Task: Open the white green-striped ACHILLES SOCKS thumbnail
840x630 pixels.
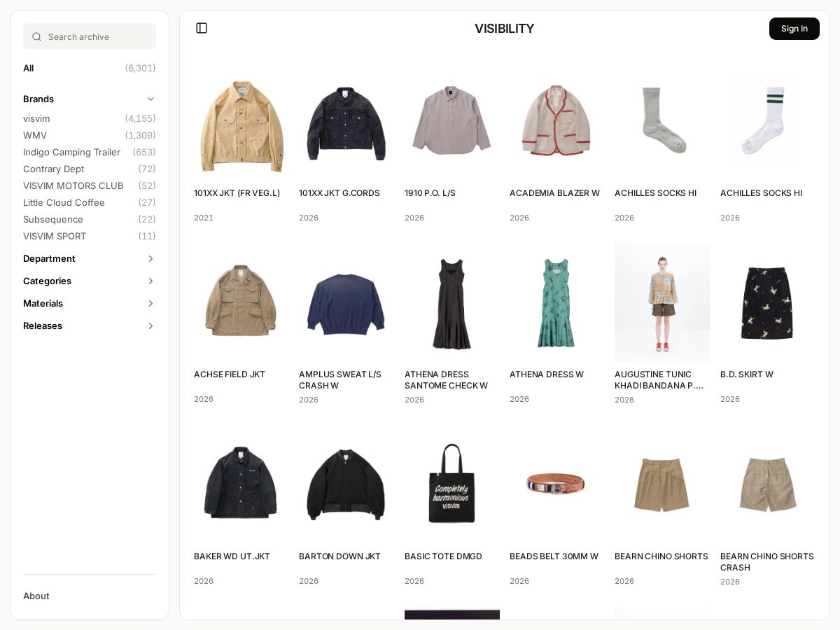Action: (x=768, y=122)
